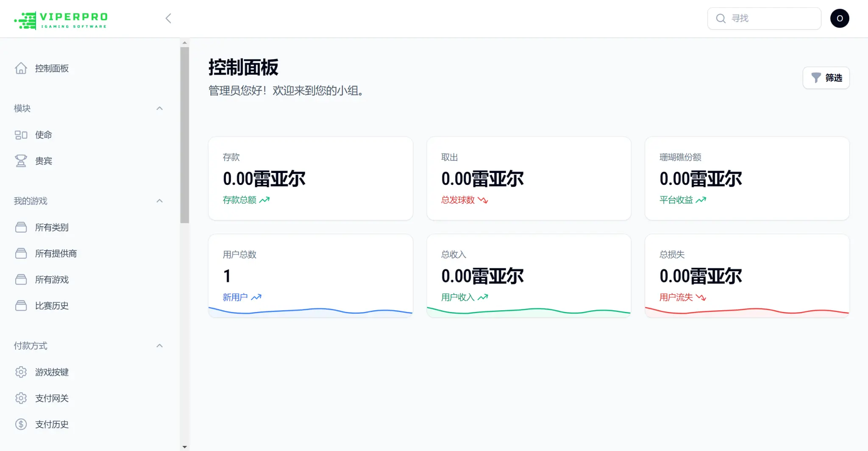Click the home icon beside 控制面板

click(x=21, y=68)
